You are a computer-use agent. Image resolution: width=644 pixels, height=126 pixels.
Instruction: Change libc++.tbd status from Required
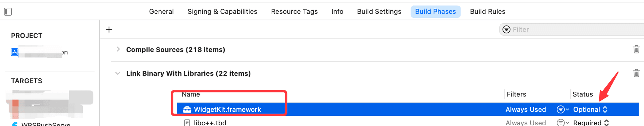coord(591,123)
